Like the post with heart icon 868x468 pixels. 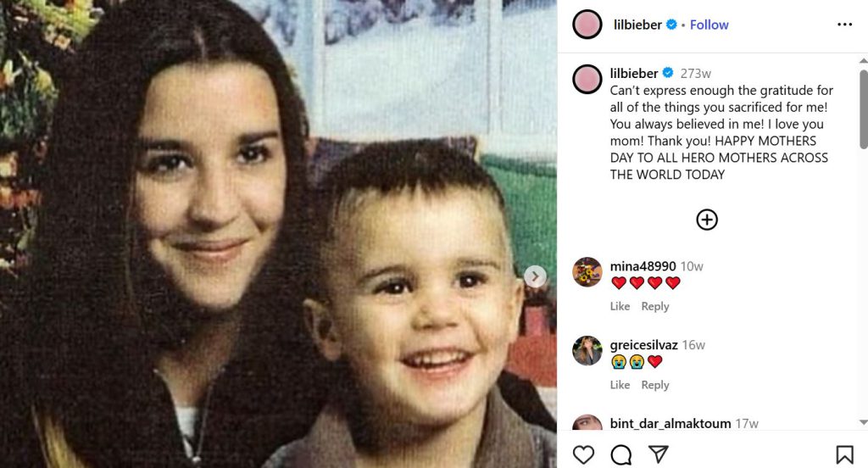(583, 454)
